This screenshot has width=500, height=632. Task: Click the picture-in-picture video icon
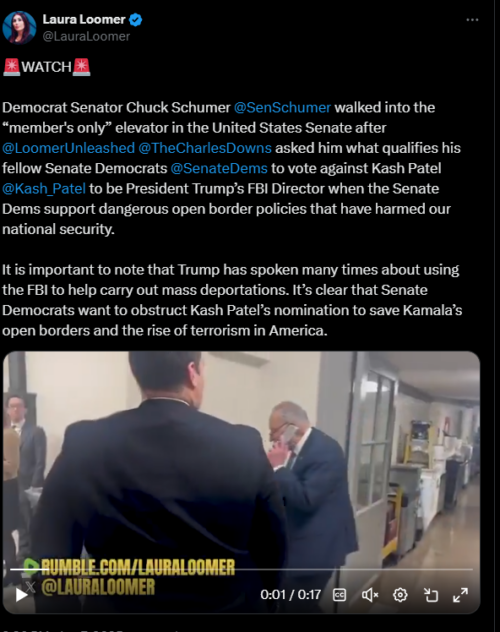pos(431,595)
